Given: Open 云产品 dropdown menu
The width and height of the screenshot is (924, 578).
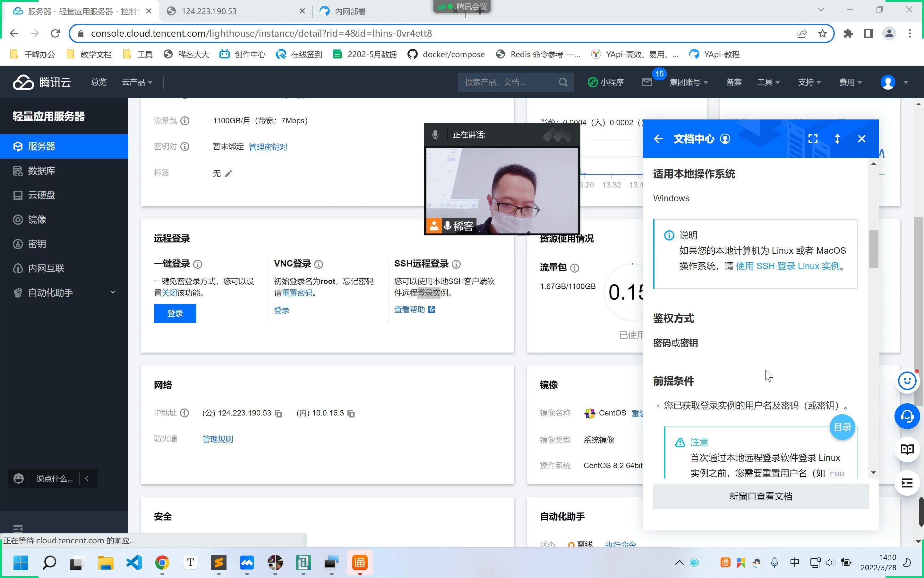Looking at the screenshot, I should point(137,82).
